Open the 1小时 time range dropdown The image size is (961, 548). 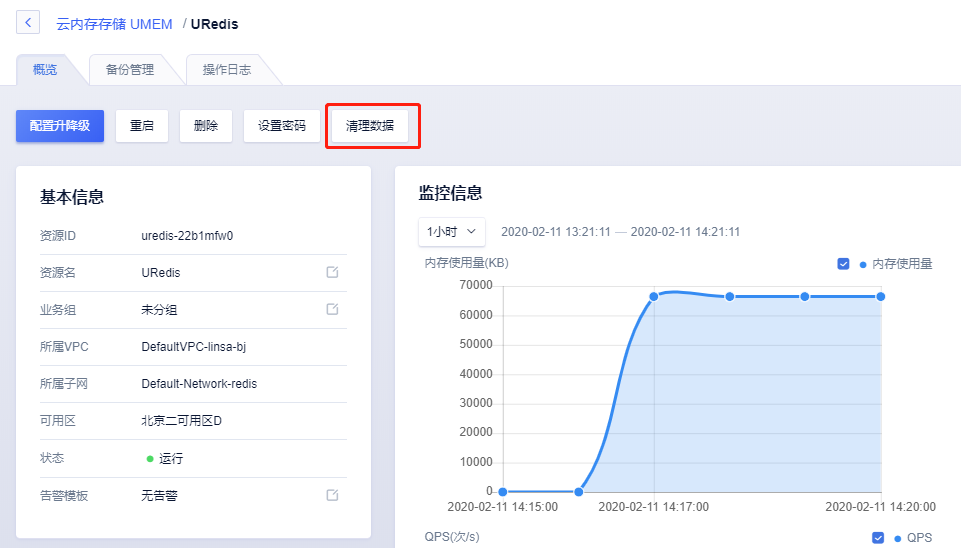[452, 232]
